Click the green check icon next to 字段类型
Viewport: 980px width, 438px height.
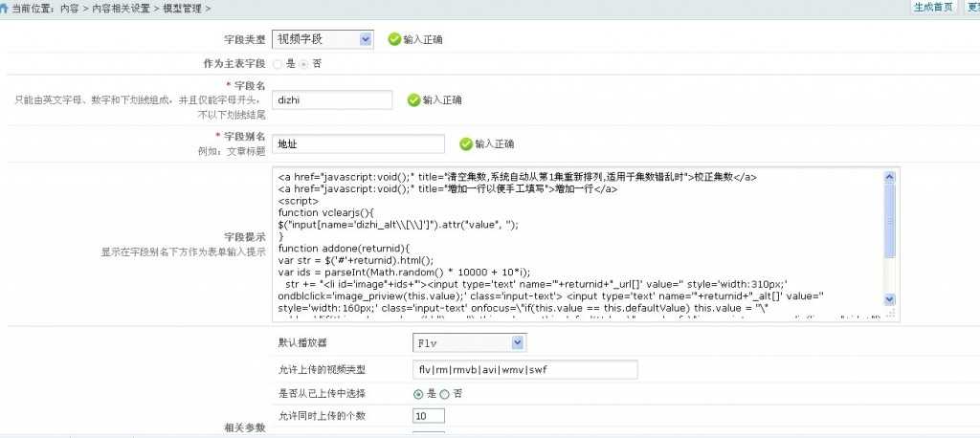tap(393, 39)
